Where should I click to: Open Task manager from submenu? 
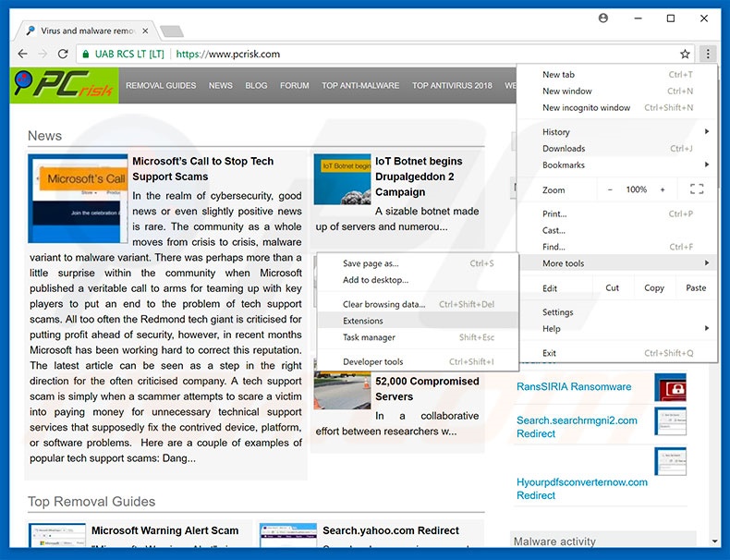(x=418, y=337)
